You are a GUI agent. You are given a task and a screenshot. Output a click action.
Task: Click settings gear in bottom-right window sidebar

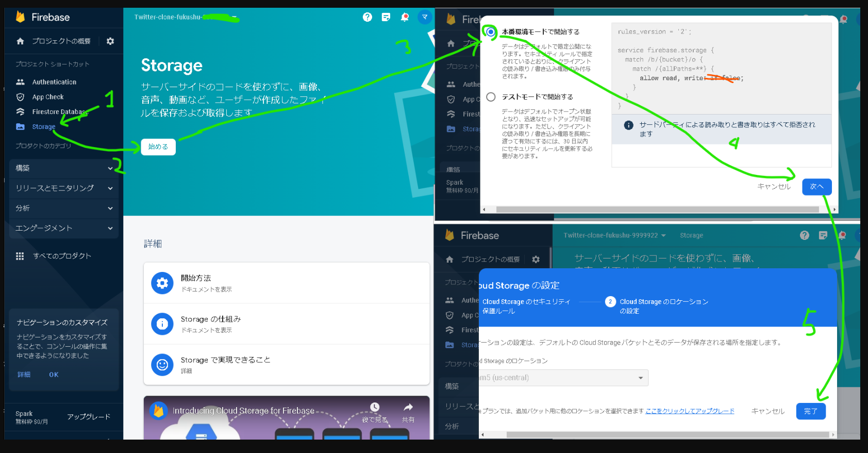[x=536, y=260]
